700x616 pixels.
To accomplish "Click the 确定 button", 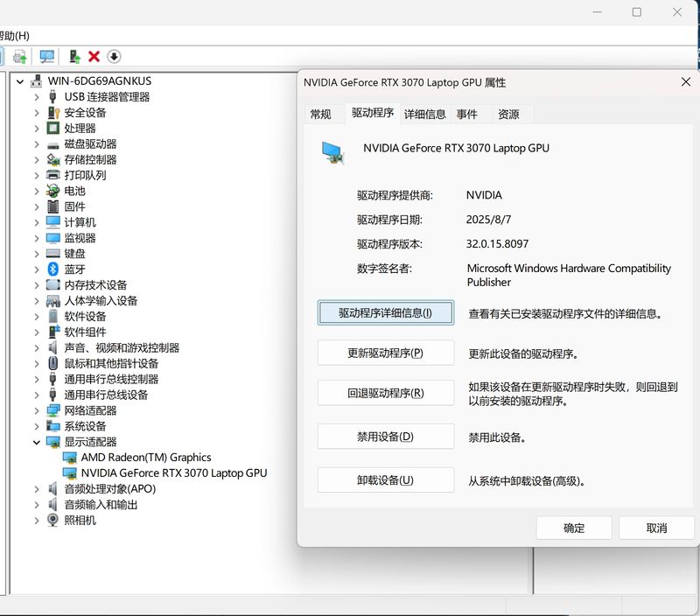I will point(574,528).
